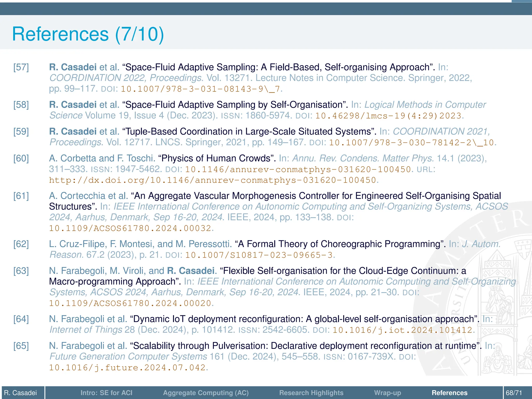
Task: Click reference number [59]
Action: (x=21, y=131)
